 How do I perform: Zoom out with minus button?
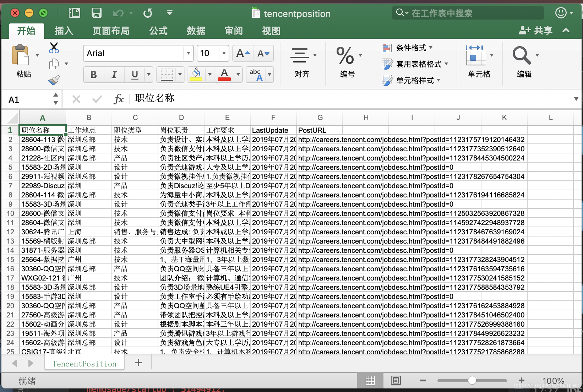[x=423, y=380]
